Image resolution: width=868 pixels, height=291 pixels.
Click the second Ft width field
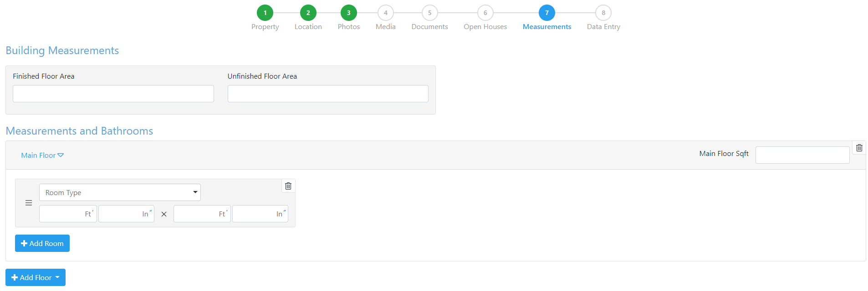(202, 214)
